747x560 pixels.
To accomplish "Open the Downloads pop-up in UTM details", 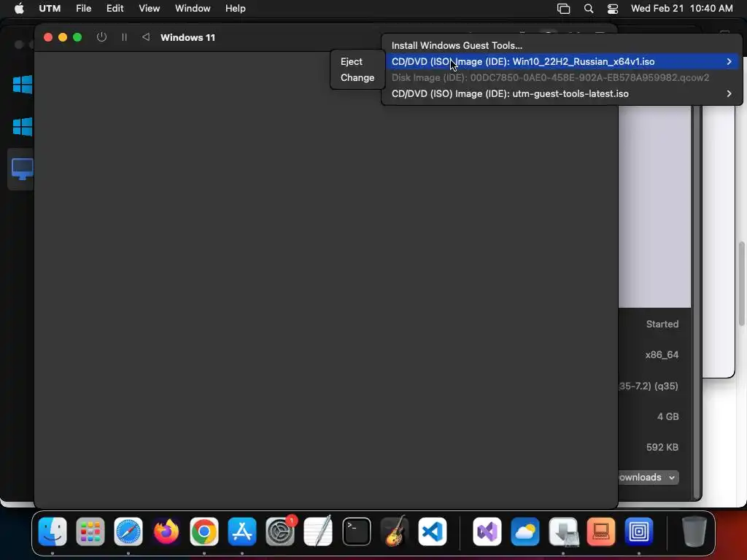I will (648, 477).
